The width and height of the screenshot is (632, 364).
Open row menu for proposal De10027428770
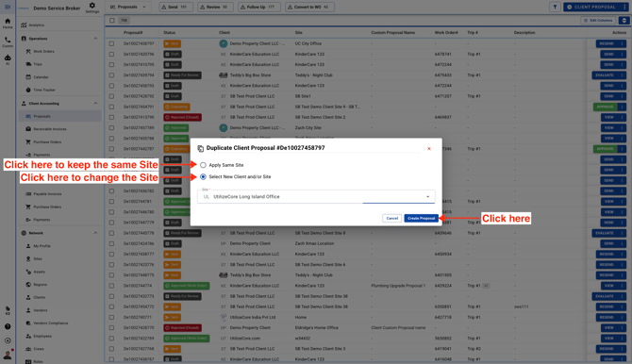(623, 328)
